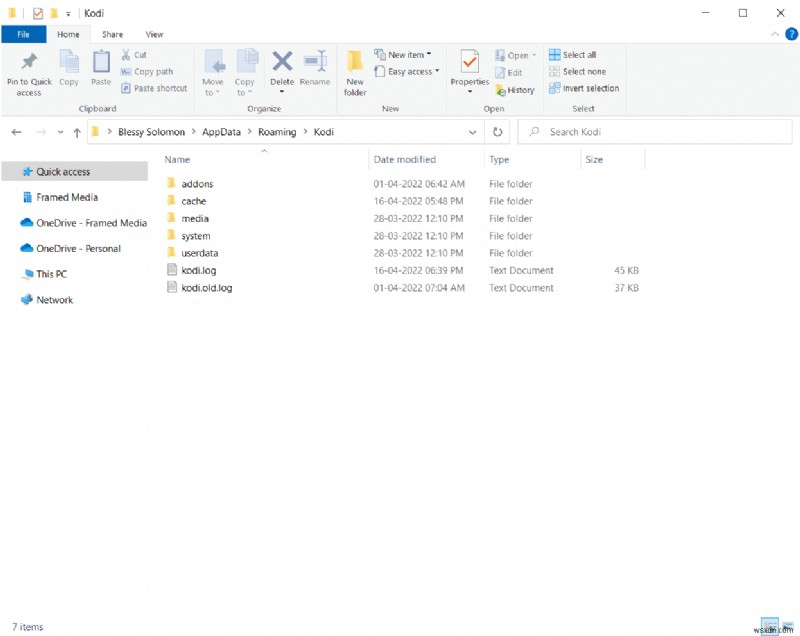This screenshot has width=800, height=636.
Task: Expand the Properties button dropdown arrow
Action: click(469, 92)
